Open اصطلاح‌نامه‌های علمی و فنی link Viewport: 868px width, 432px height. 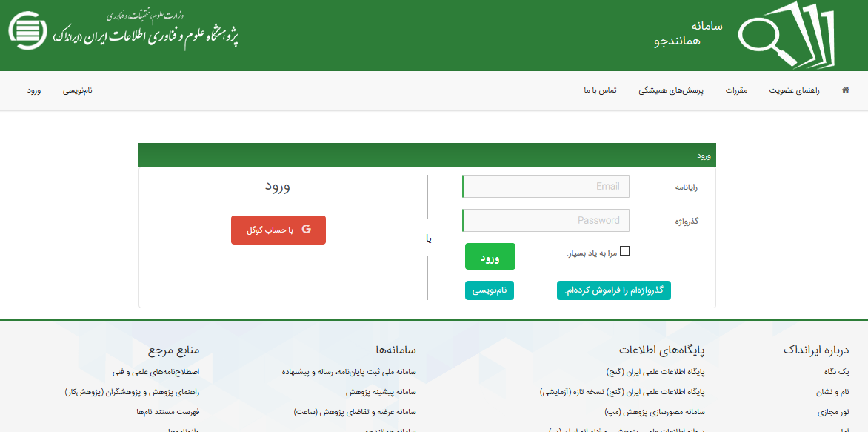(x=156, y=372)
